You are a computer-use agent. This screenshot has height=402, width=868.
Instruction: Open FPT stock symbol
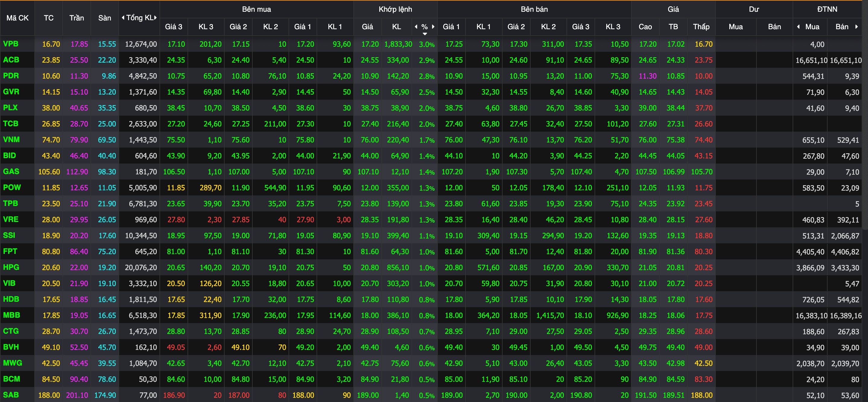tap(10, 251)
